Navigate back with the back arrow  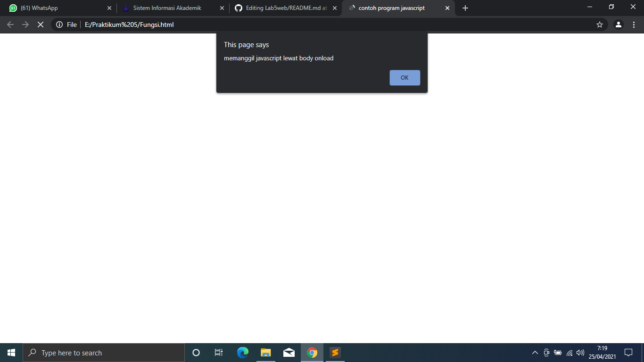[x=10, y=24]
